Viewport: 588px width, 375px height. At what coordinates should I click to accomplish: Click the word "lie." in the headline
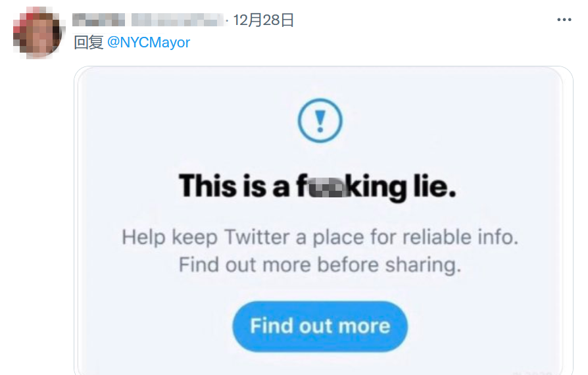(x=433, y=187)
